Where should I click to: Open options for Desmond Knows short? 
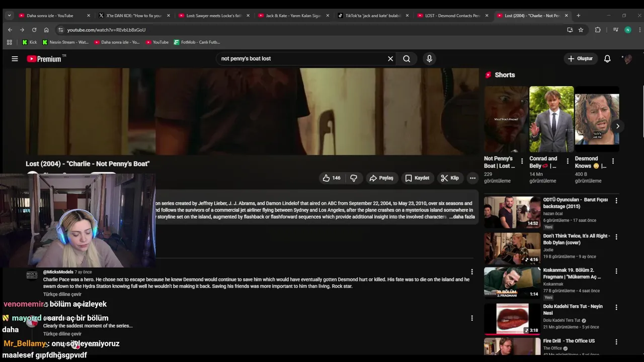tap(613, 161)
